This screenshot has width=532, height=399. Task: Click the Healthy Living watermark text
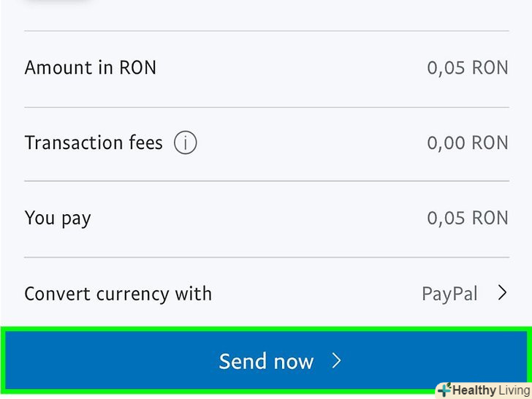point(491,390)
